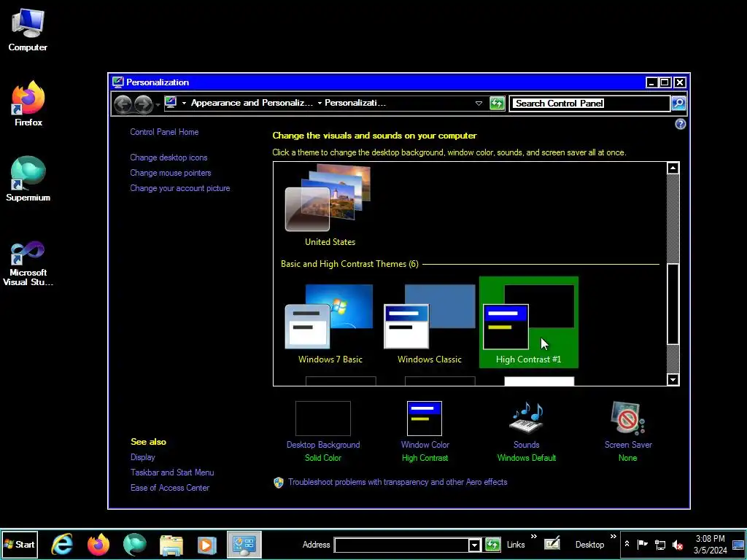Select the Windows 7 Basic theme

(x=330, y=322)
